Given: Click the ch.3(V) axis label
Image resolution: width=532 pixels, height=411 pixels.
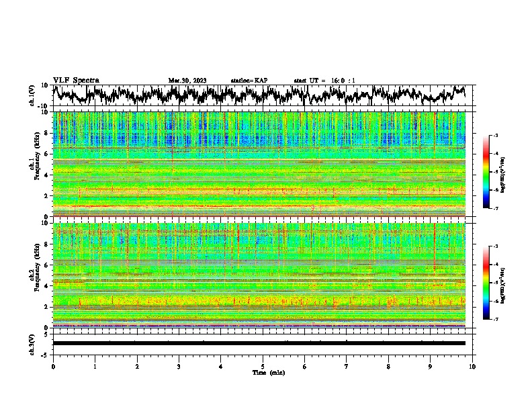Looking at the screenshot, I should [x=32, y=345].
